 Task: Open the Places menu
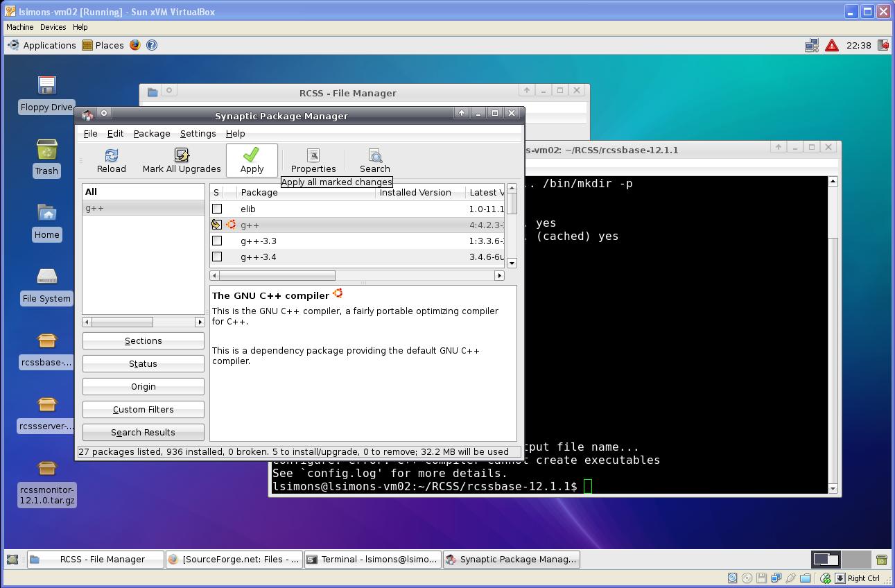[x=103, y=45]
